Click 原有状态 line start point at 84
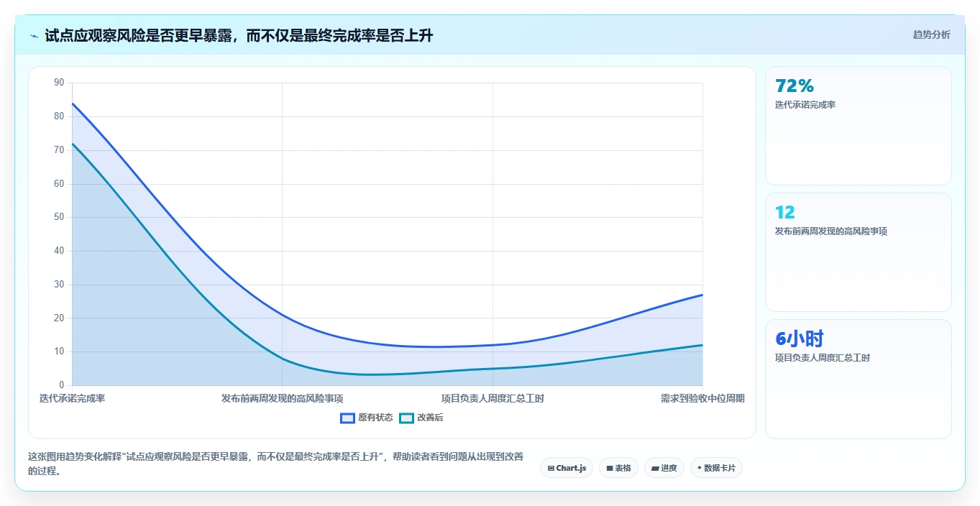The width and height of the screenshot is (980, 506). 72,103
